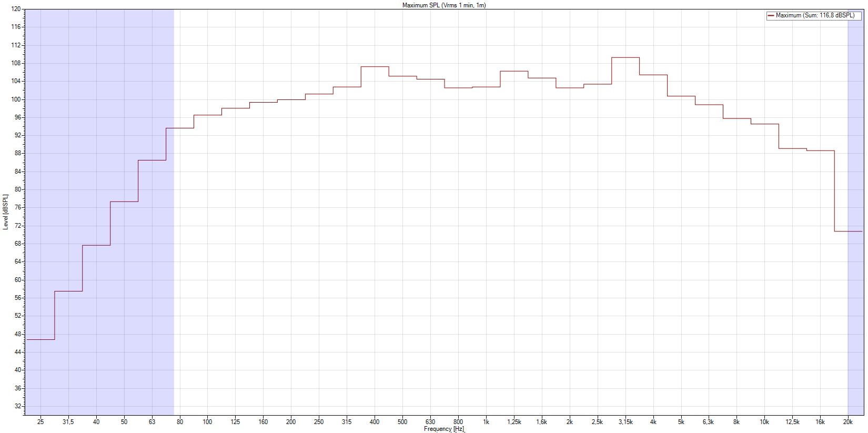Click the chart title 'Maximum SPL'
Screen dimensions: 868x433
pyautogui.click(x=443, y=5)
